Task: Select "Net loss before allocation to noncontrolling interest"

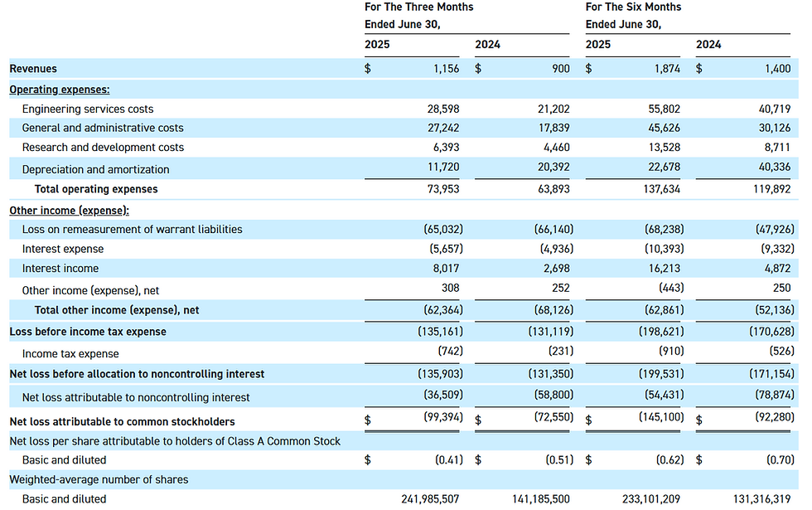Action: point(137,374)
